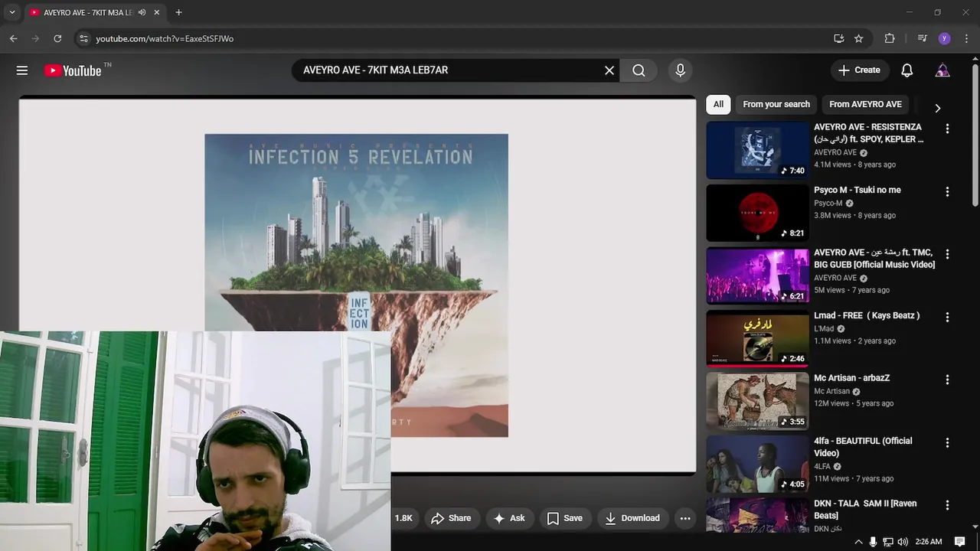Viewport: 980px width, 551px height.
Task: Open Psyco M - Tsuki no me title
Action: (857, 190)
